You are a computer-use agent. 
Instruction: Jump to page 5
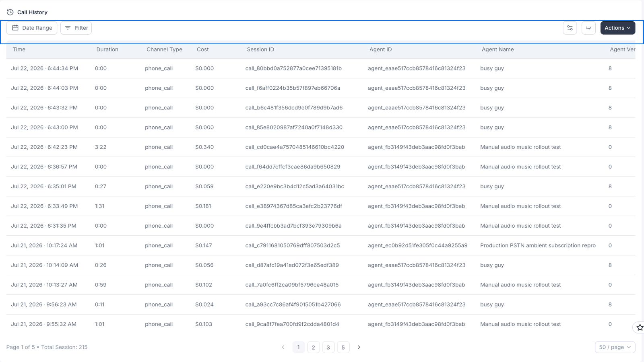pos(343,347)
